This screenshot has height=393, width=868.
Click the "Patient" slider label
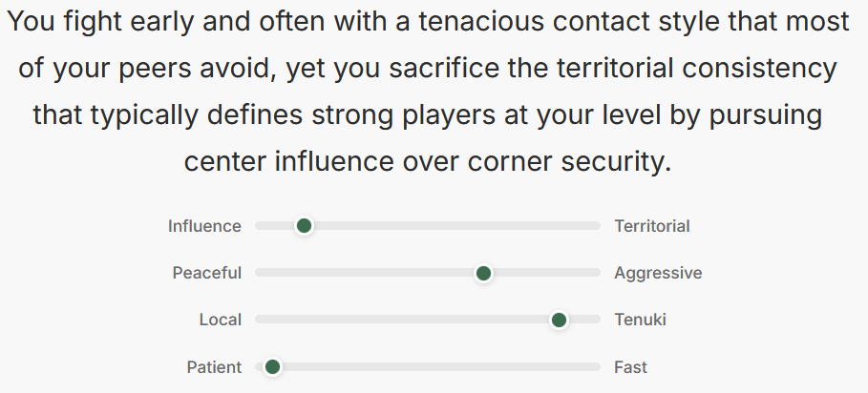214,367
